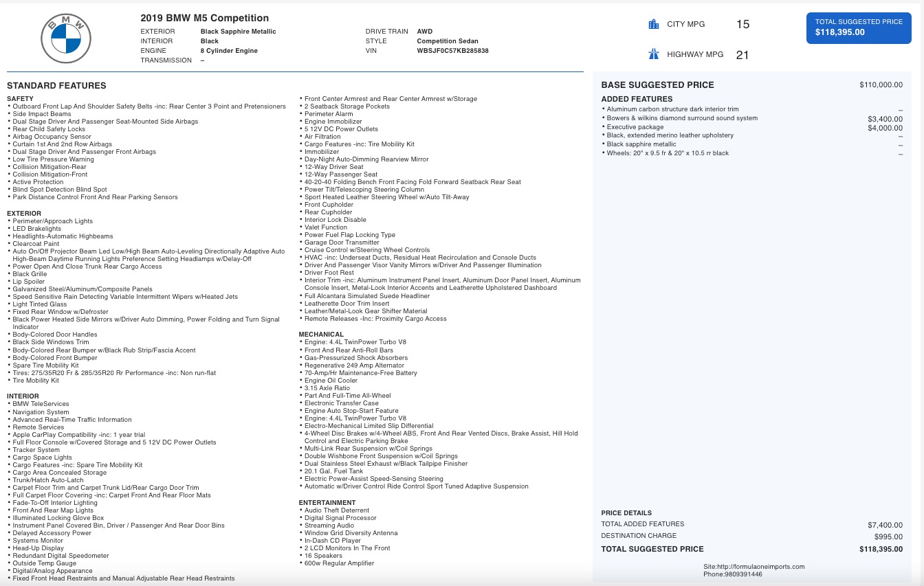Viewport: 924px width, 586px height.
Task: Click the SAFETY section heading
Action: pyautogui.click(x=20, y=99)
